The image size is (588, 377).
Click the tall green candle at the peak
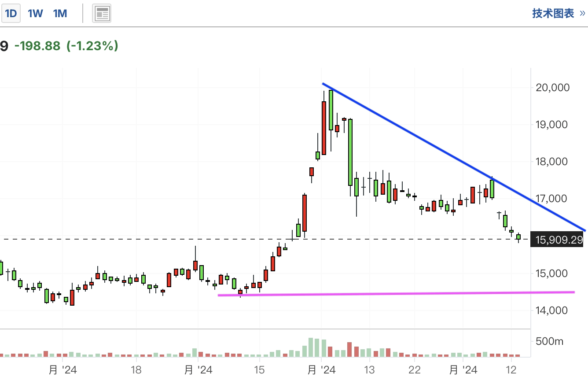click(331, 110)
